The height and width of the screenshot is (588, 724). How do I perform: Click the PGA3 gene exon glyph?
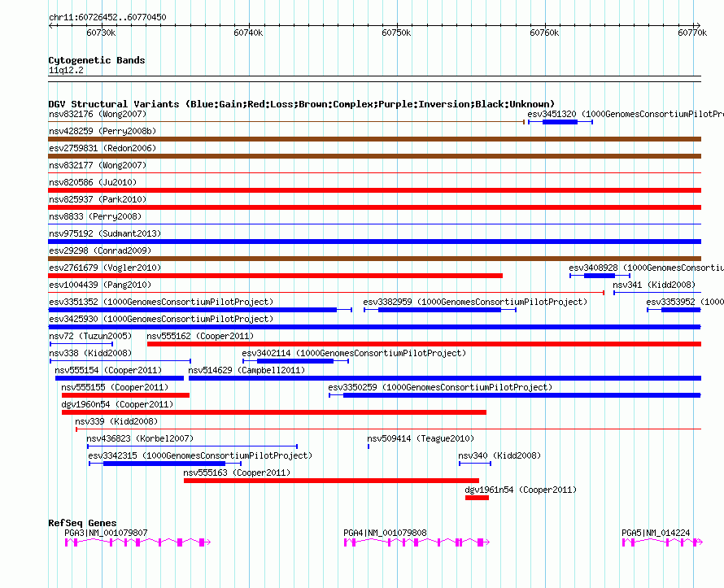137,542
